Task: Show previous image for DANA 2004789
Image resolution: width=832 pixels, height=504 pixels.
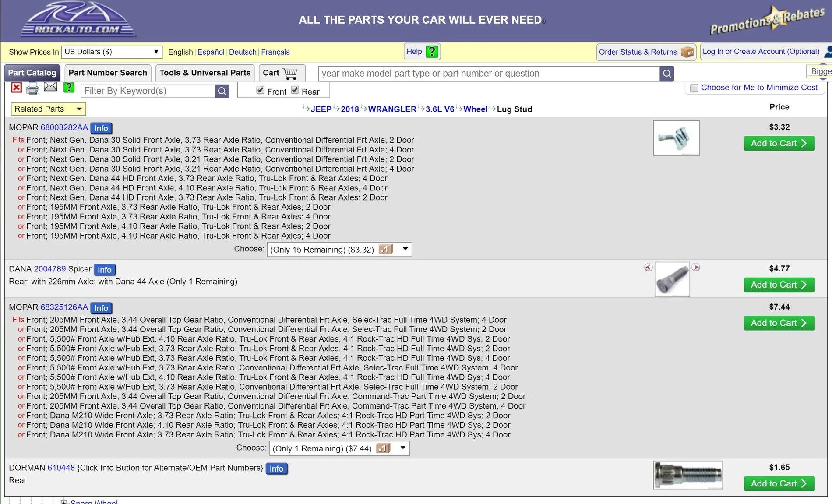Action: (x=649, y=267)
